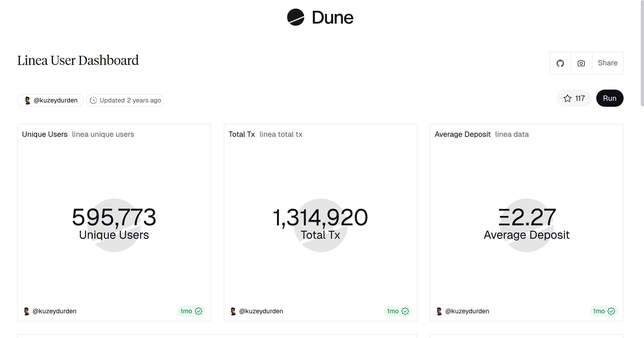Click the Linea User Dashboard title
Image resolution: width=644 pixels, height=338 pixels.
pos(78,60)
